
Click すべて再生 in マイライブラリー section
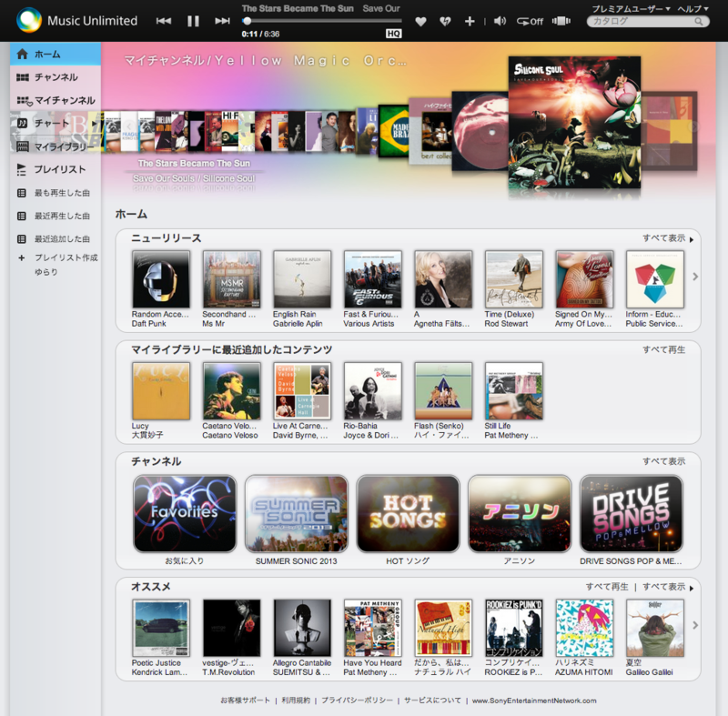664,349
